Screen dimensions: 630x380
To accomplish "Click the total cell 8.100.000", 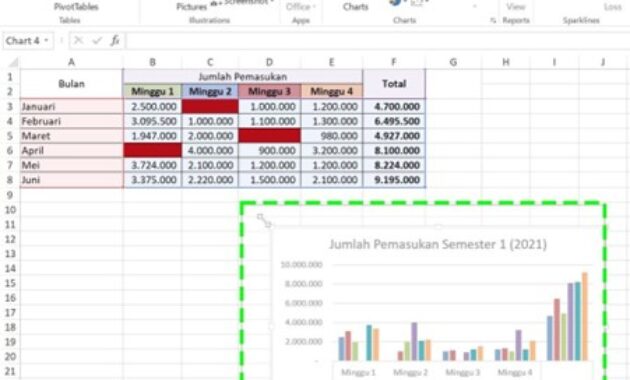I will pyautogui.click(x=394, y=151).
